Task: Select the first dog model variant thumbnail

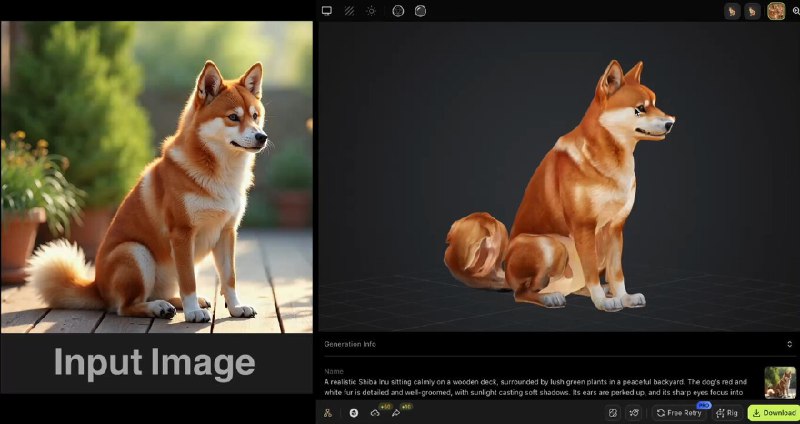Action: coord(732,11)
